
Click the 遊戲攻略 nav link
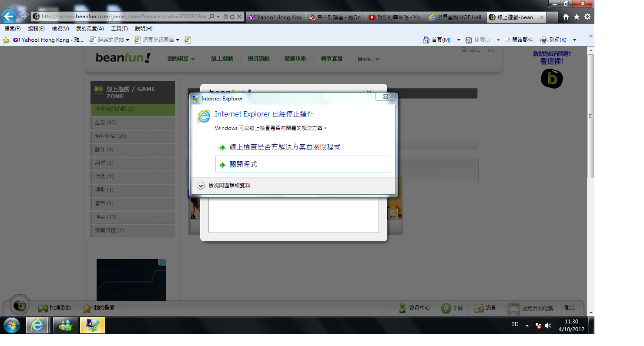pyautogui.click(x=295, y=59)
